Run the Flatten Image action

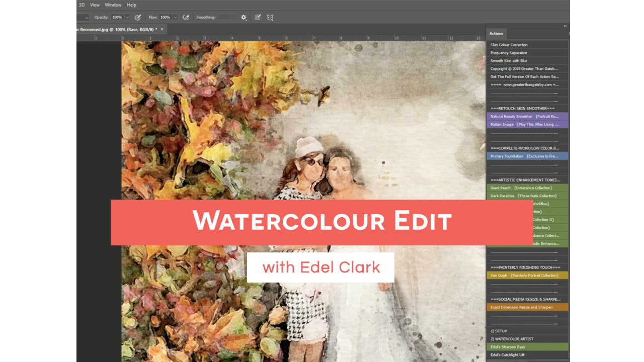coord(527,124)
